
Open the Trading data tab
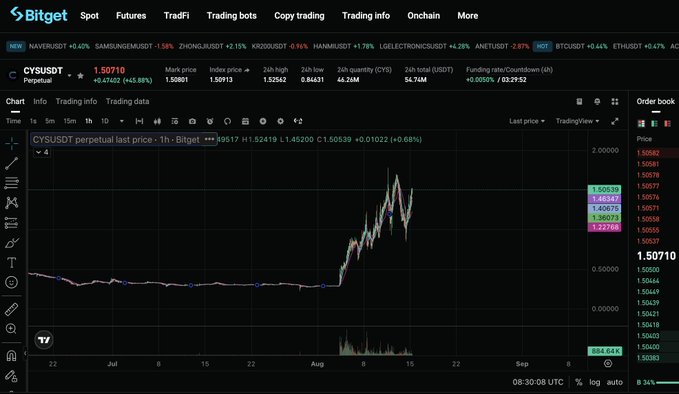point(127,101)
